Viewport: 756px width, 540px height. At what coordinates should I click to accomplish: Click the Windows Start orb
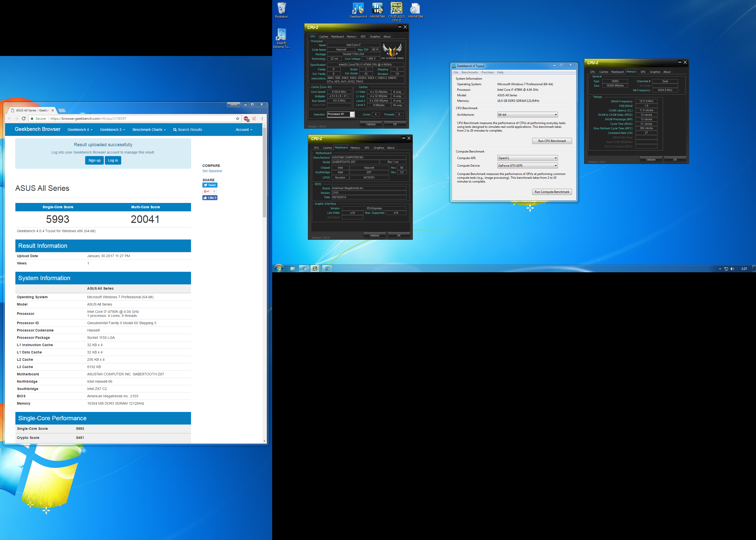(279, 268)
